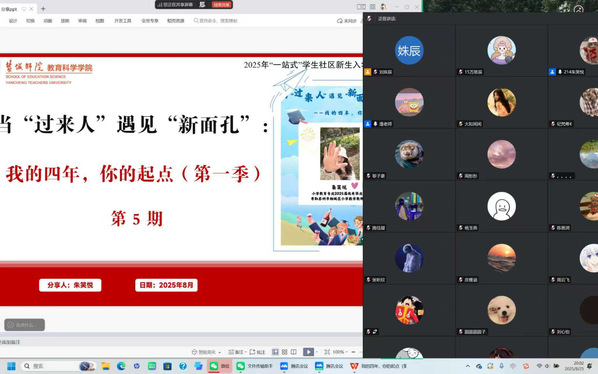Open the 开发工具 ribbon tab
598x374 pixels.
(122, 21)
